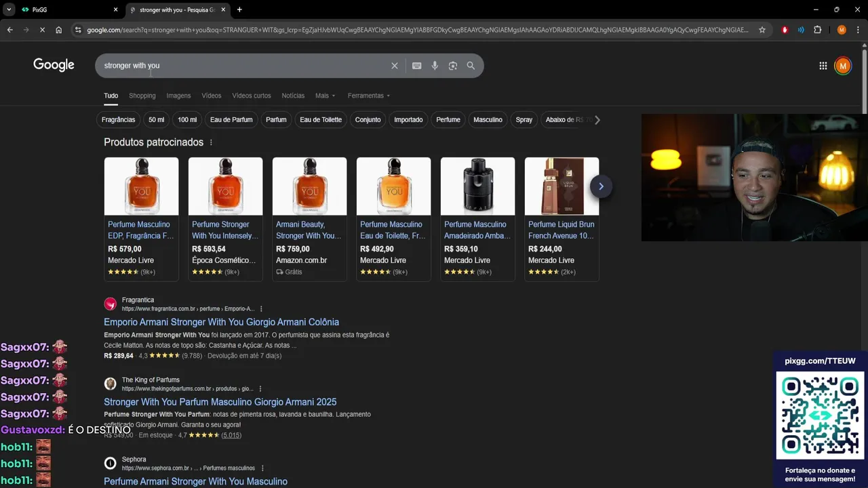The height and width of the screenshot is (488, 868).
Task: Open Stronger With You Parfum Masculino 2025 link
Action: 220,402
